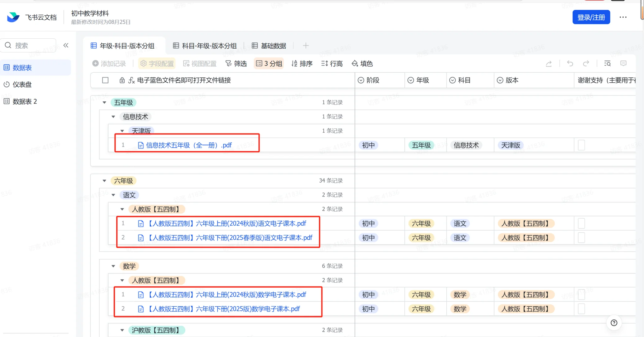This screenshot has height=337, width=644.
Task: Click the 阶段 column header
Action: [380, 80]
